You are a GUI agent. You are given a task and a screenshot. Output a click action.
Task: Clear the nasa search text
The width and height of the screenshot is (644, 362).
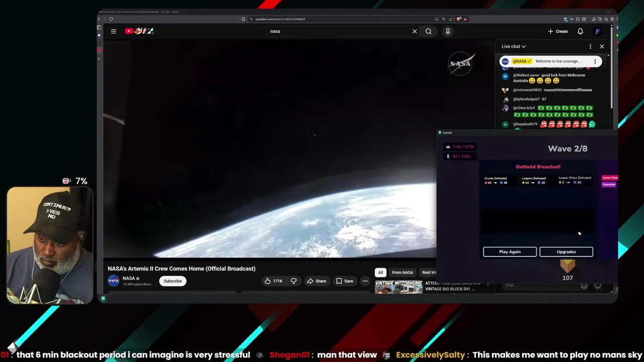[x=415, y=31]
